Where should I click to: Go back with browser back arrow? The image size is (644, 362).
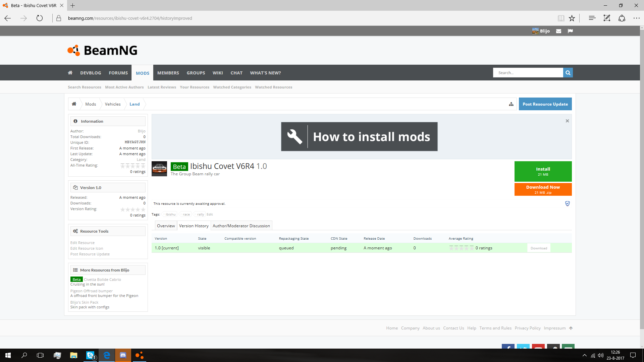[8, 18]
